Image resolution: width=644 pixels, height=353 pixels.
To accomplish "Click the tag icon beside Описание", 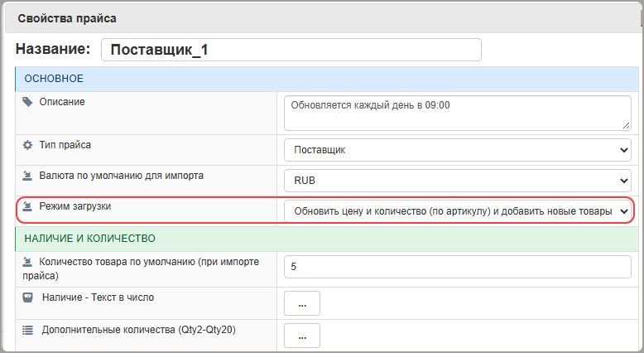I will pos(27,102).
